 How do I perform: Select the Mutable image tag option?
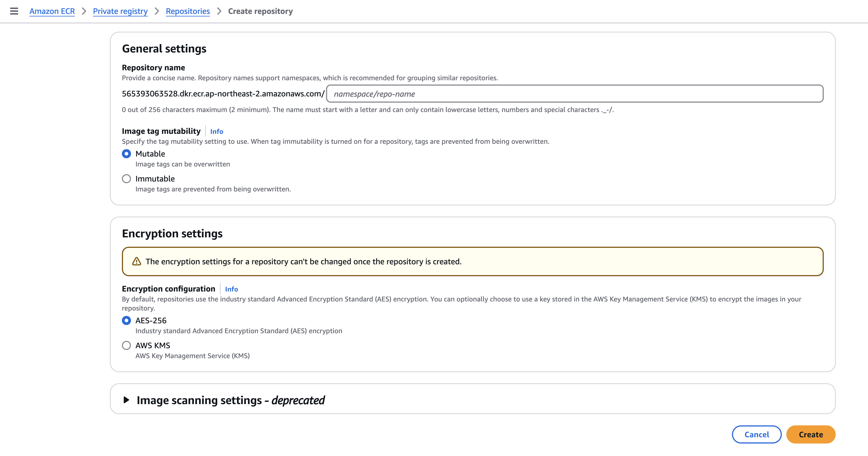(126, 154)
